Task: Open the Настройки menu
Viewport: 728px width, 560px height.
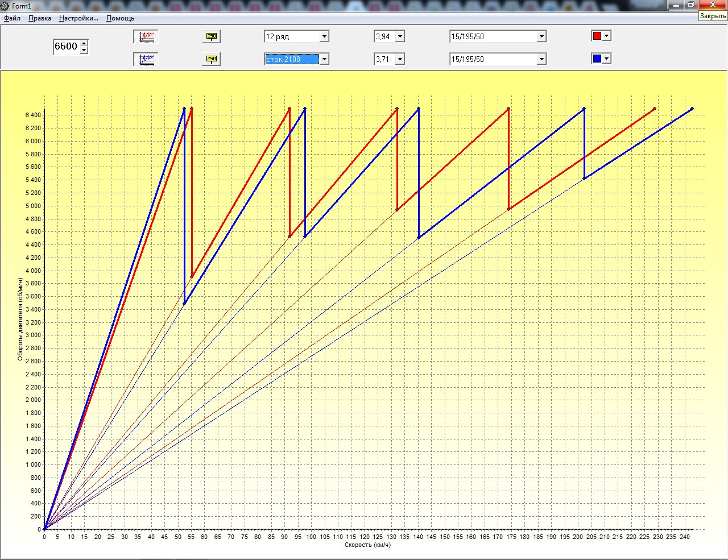Action: click(78, 18)
